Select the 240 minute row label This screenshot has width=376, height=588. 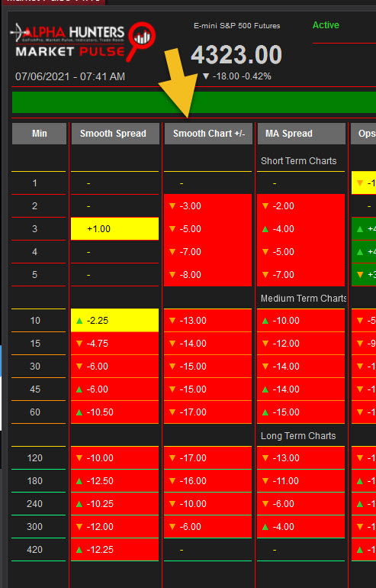click(x=35, y=504)
